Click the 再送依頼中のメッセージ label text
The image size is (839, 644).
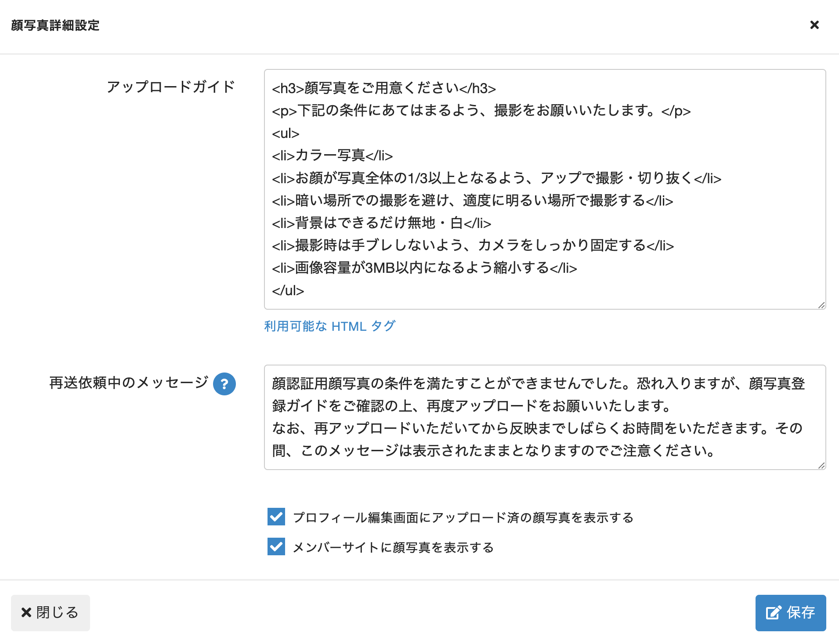(129, 383)
